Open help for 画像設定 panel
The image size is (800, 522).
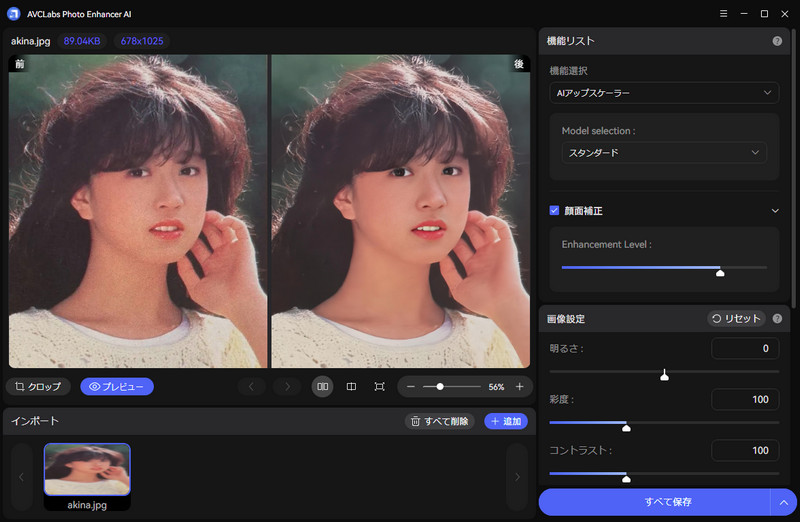pos(777,318)
